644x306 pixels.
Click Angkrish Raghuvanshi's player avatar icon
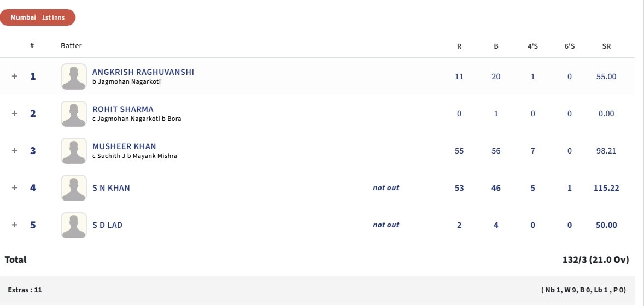coord(73,76)
